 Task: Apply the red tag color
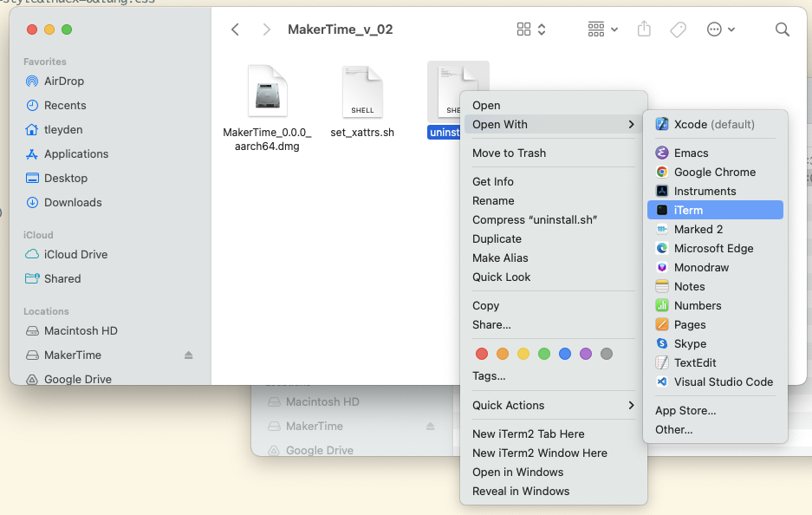[482, 354]
